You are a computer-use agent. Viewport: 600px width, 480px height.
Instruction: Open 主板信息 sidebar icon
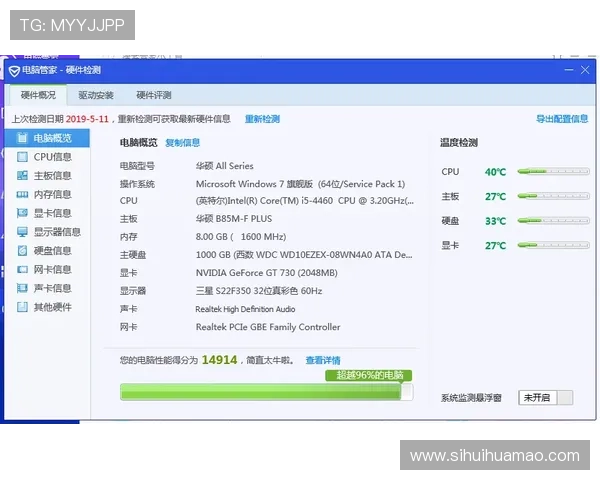[22, 175]
